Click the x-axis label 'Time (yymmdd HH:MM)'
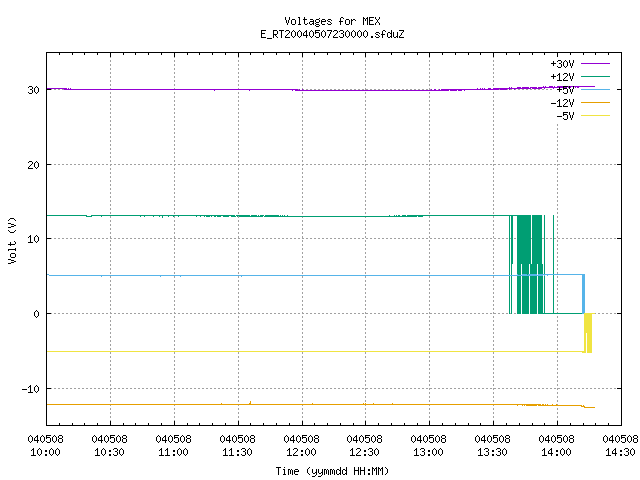 332,471
